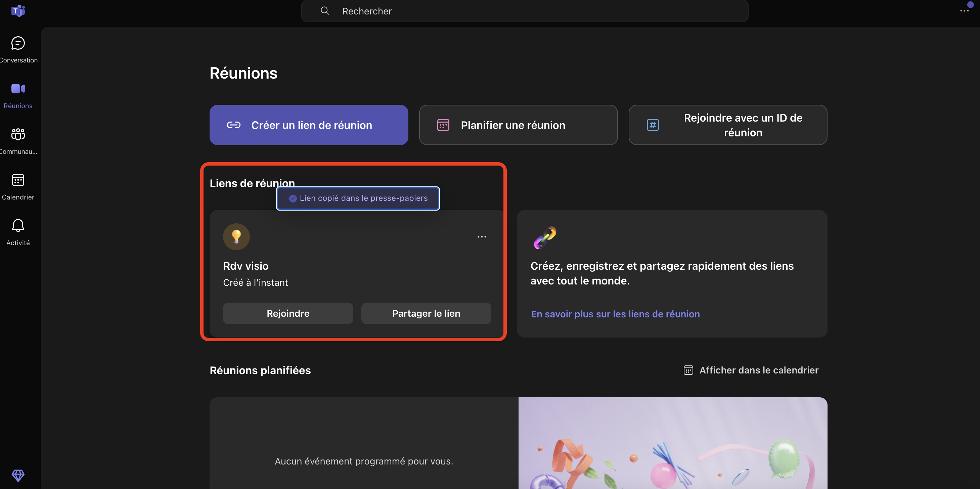The height and width of the screenshot is (489, 980).
Task: Click the search magnifier icon
Action: (324, 11)
